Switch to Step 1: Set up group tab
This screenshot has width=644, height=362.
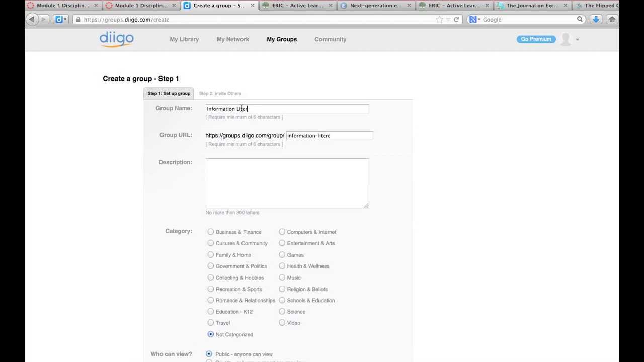tap(169, 93)
